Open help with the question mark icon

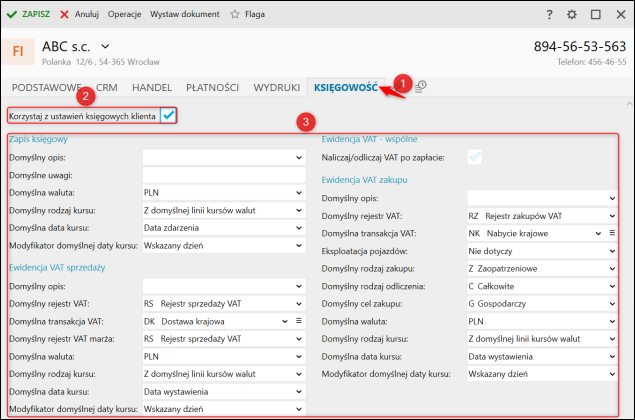click(549, 15)
